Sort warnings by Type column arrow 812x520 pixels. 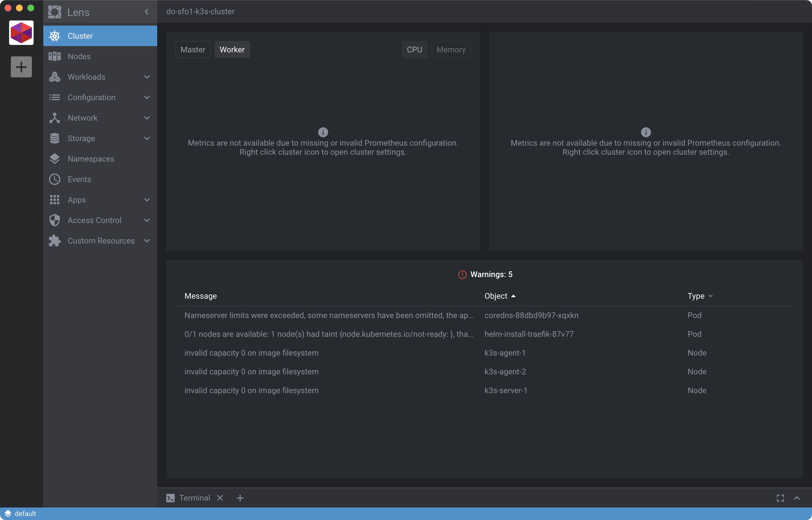click(710, 296)
